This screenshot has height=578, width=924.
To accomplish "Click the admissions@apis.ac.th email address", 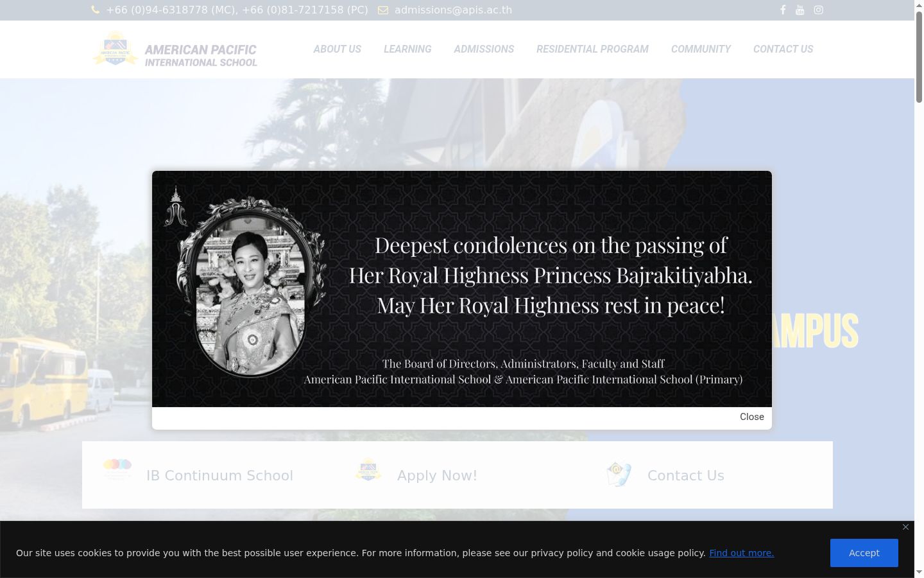I will [x=453, y=10].
